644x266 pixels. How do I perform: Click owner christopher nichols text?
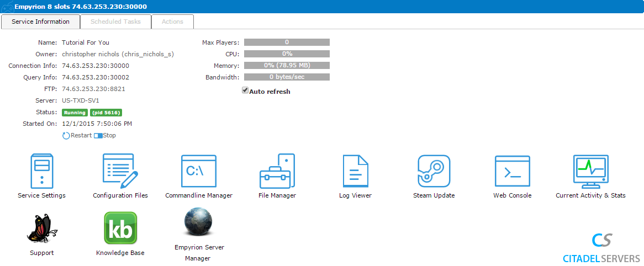pyautogui.click(x=118, y=54)
